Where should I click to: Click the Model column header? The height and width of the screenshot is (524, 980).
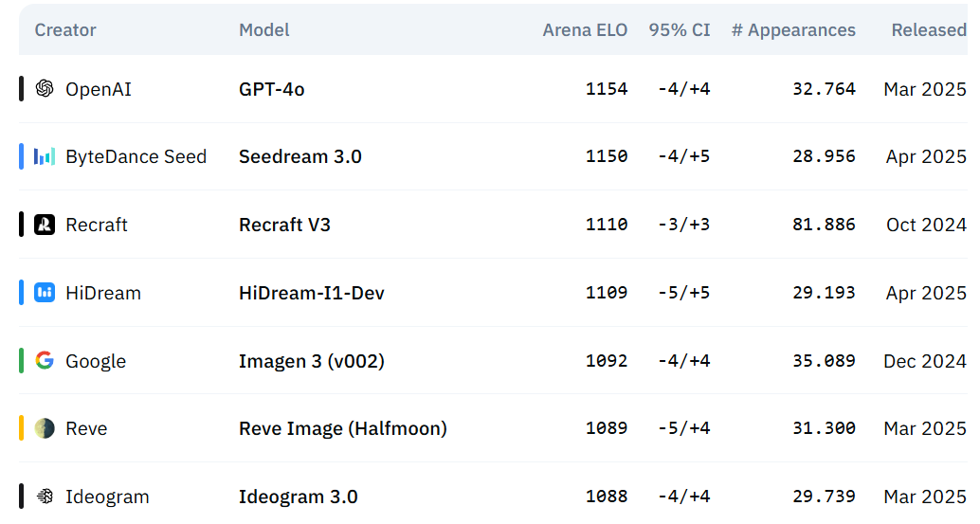point(264,30)
